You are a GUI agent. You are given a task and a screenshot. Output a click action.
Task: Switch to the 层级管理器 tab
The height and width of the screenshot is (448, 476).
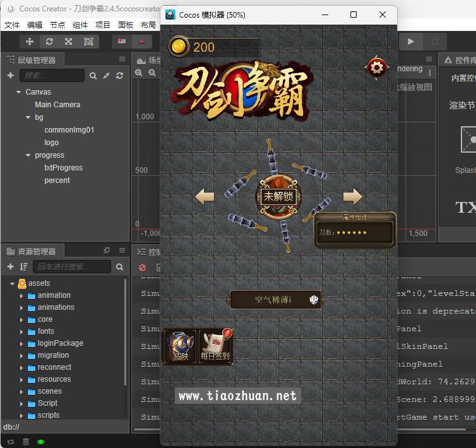[x=32, y=60]
